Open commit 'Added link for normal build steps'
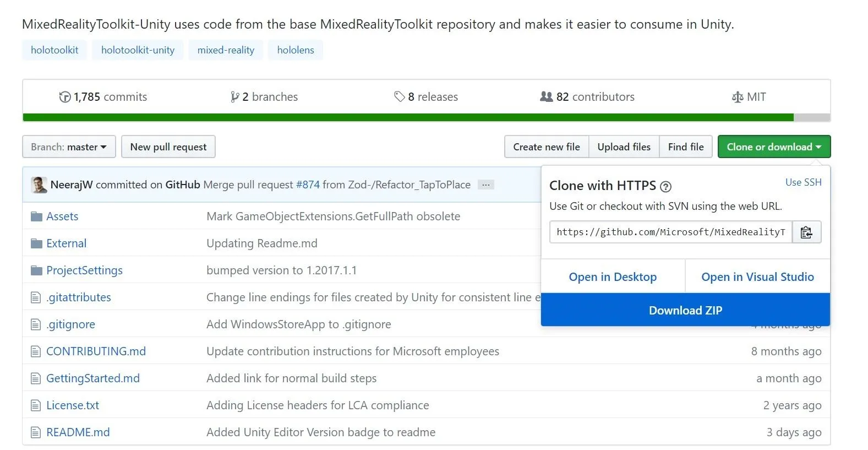This screenshot has height=450, width=868. 292,378
